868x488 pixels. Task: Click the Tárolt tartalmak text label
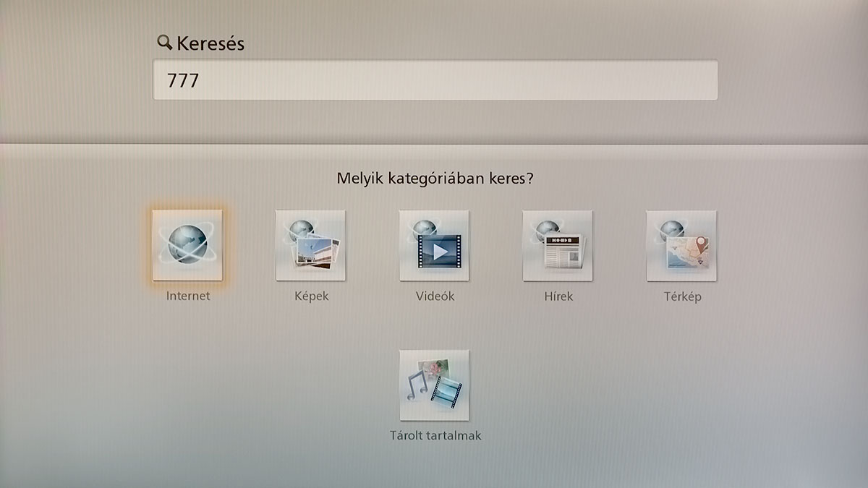click(435, 436)
